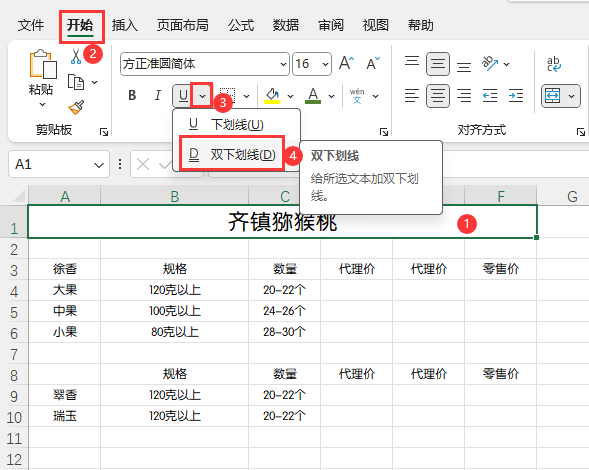The image size is (589, 470).
Task: Click the Increase Indent icon
Action: [516, 95]
